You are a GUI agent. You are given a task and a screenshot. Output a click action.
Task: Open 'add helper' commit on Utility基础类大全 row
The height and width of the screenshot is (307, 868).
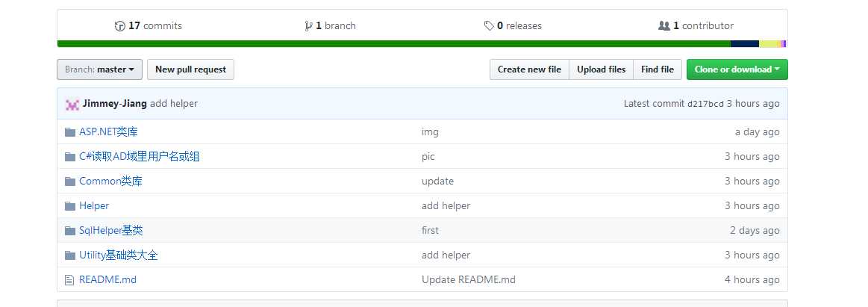pyautogui.click(x=446, y=255)
